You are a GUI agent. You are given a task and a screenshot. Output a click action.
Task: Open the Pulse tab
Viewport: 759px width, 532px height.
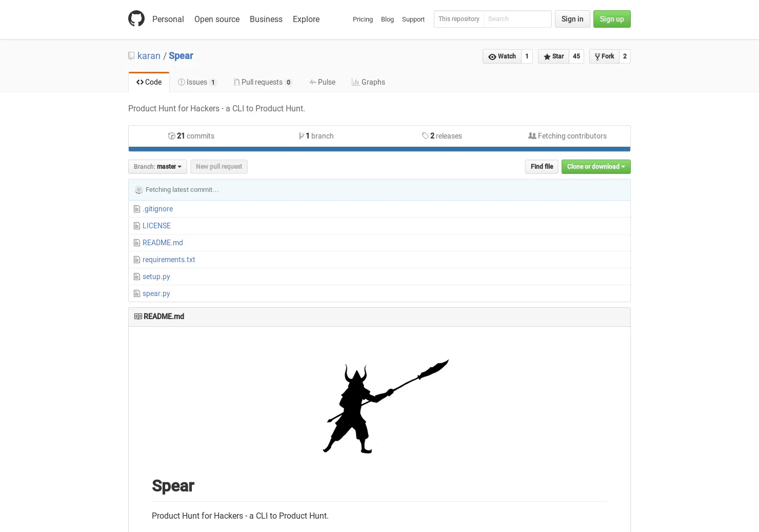pos(323,82)
